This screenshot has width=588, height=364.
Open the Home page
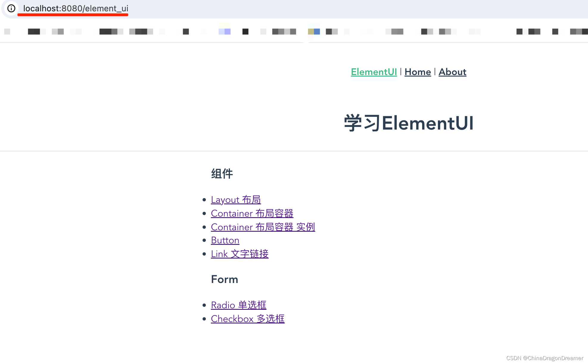[x=418, y=72]
